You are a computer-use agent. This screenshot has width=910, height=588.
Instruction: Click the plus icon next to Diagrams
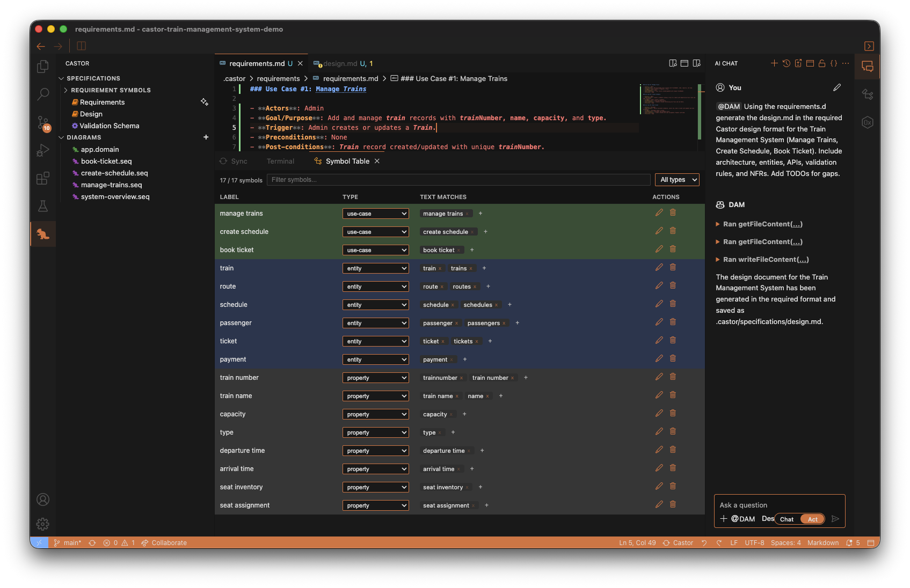(206, 137)
